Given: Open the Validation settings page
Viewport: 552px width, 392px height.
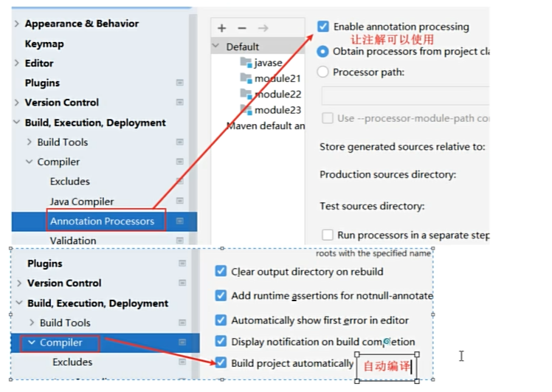Looking at the screenshot, I should coord(73,241).
